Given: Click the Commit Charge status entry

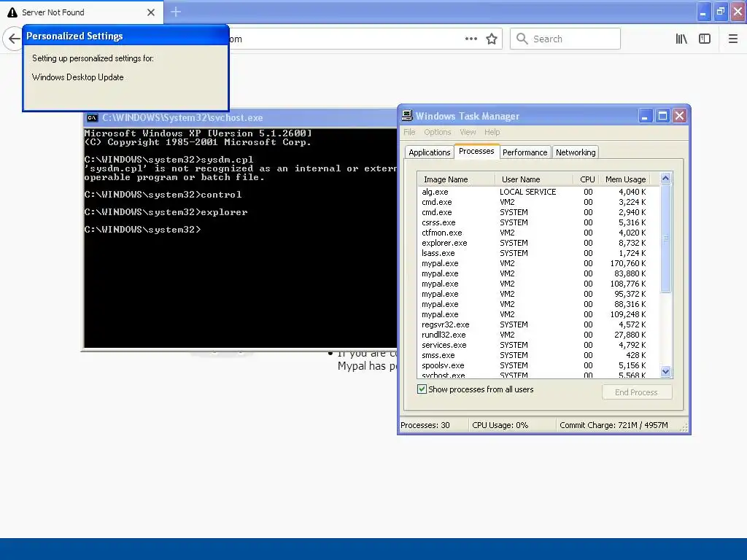Looking at the screenshot, I should tap(616, 425).
